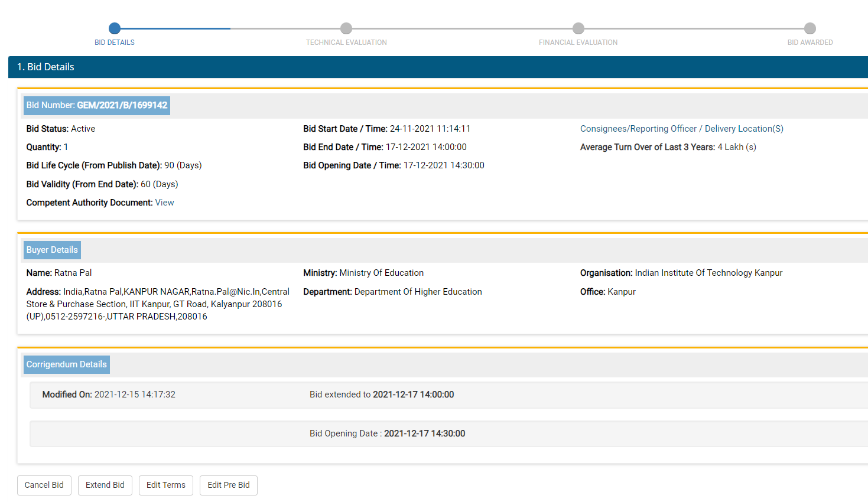Open Edit Terms
Viewport: 868px width, 502px height.
[166, 485]
